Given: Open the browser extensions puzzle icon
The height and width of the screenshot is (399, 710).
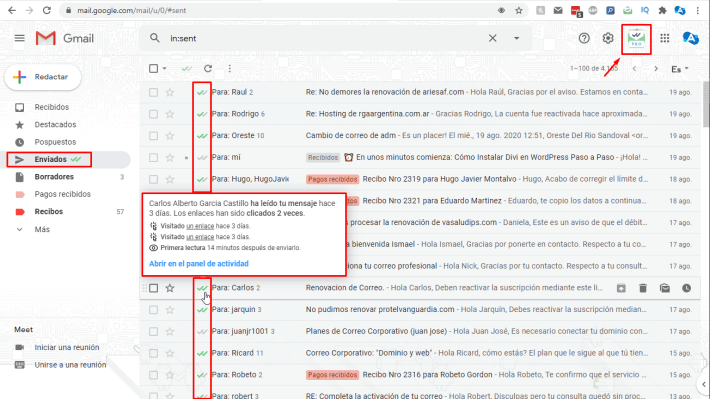Looking at the screenshot, I should click(x=662, y=10).
